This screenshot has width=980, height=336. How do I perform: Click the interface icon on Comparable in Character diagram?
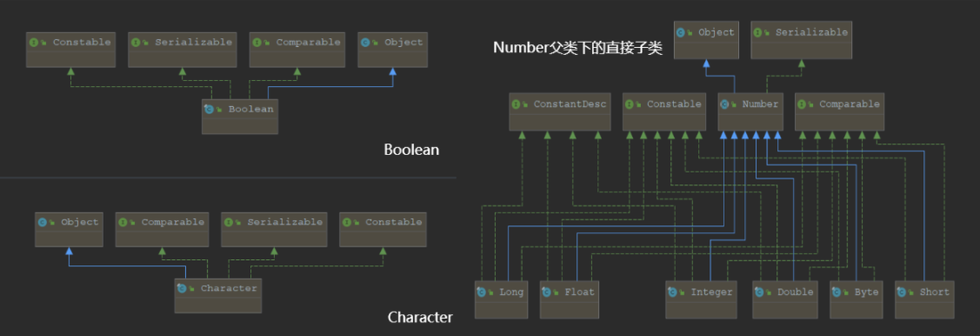pyautogui.click(x=123, y=222)
